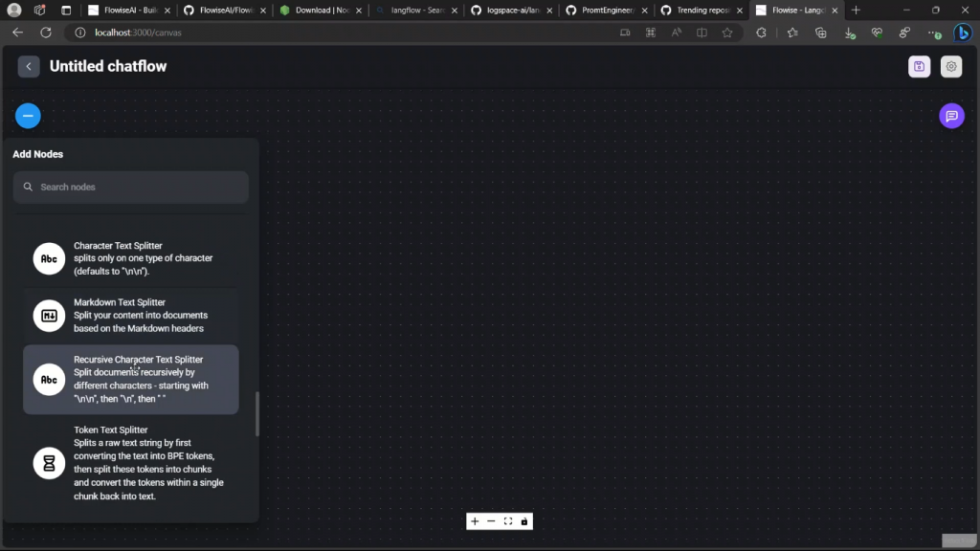Reload the localhost canvas page
This screenshot has width=980, height=551.
pyautogui.click(x=46, y=33)
